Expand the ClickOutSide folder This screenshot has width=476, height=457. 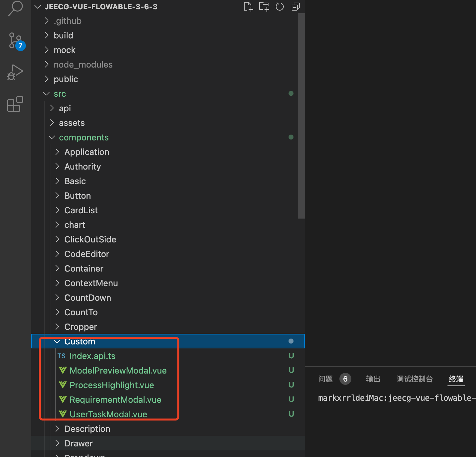[x=57, y=239]
